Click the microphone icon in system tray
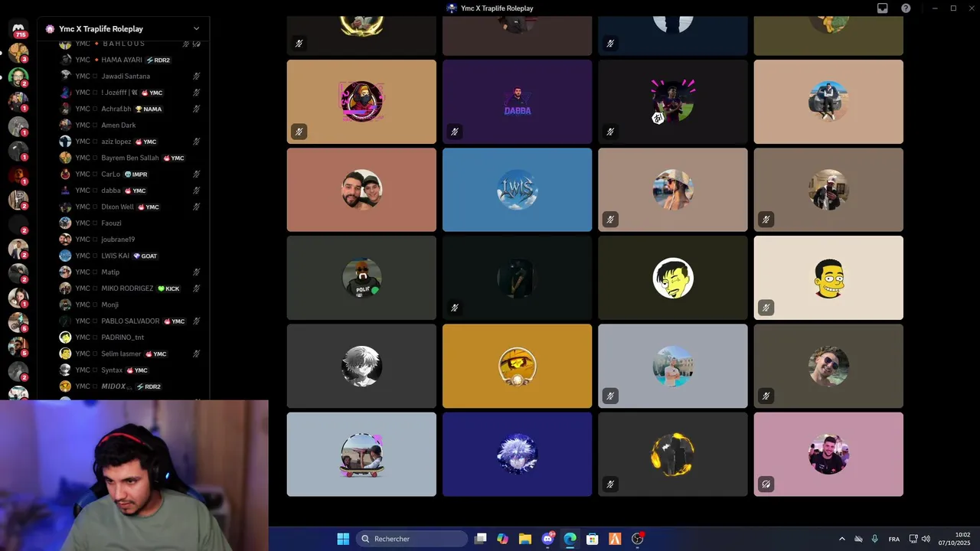Screen dimensions: 980x551 [x=874, y=539]
